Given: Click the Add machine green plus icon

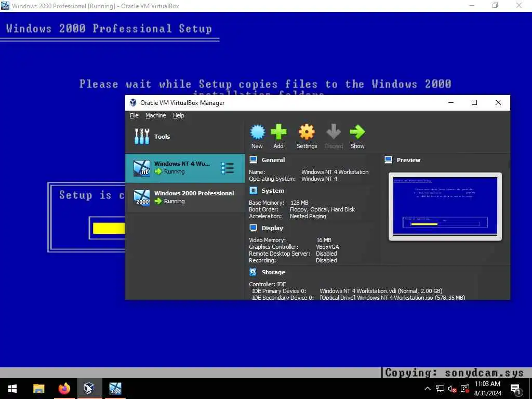Looking at the screenshot, I should pyautogui.click(x=278, y=132).
